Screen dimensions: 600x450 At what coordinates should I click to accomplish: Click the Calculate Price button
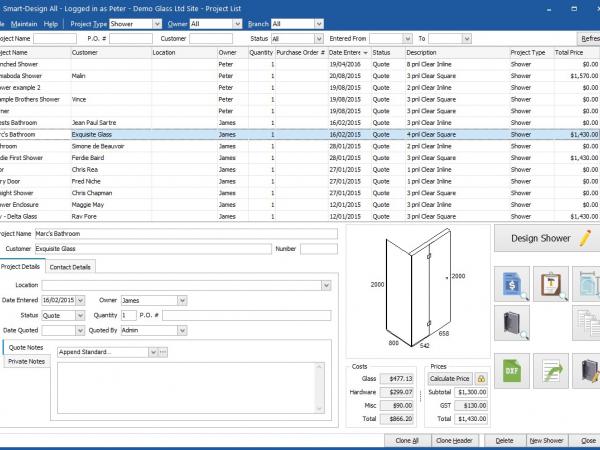pos(450,378)
